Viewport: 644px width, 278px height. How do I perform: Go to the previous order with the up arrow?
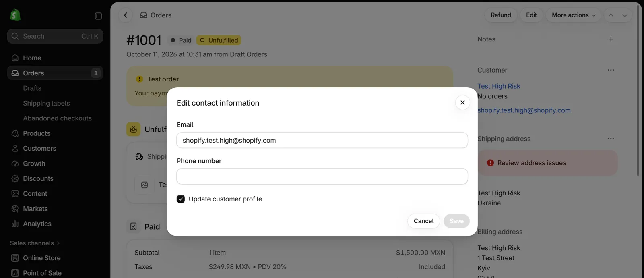coord(611,15)
